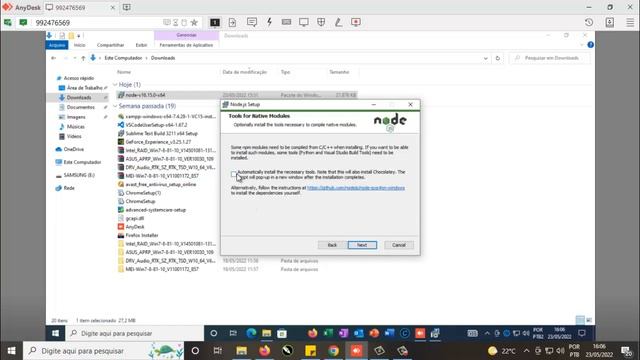Open the Exibir ribbon tab
This screenshot has width=640, height=360.
coord(141,45)
